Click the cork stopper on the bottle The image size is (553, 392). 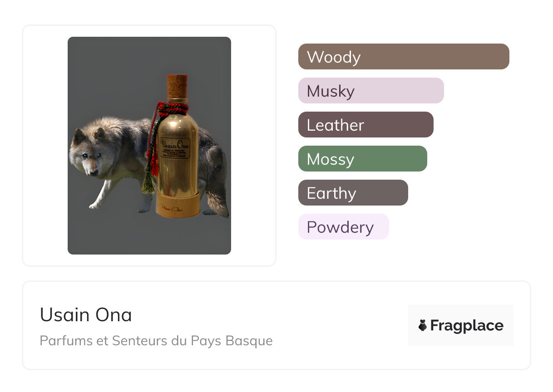[x=177, y=86]
